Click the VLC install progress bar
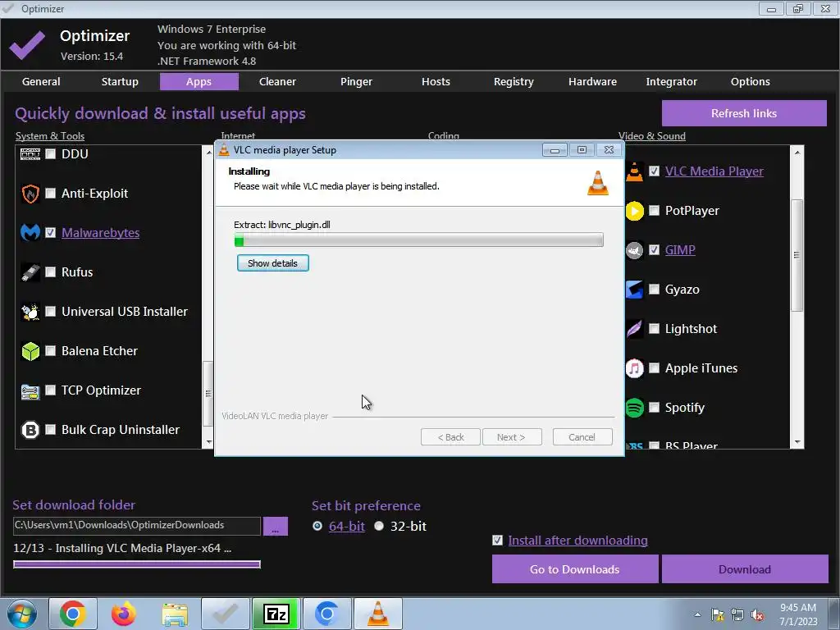This screenshot has width=840, height=630. tap(419, 240)
